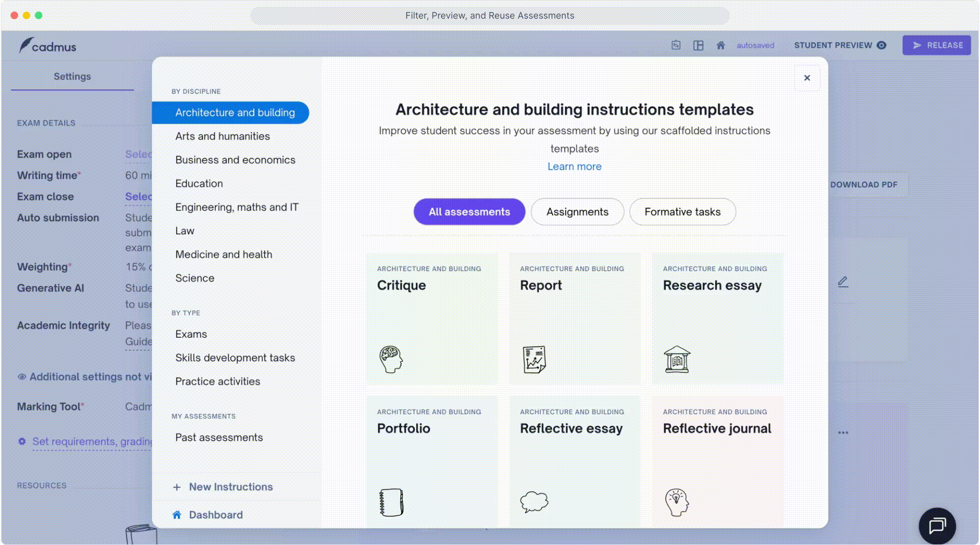The image size is (980, 545).
Task: Select Law in the discipline sidebar
Action: [185, 230]
